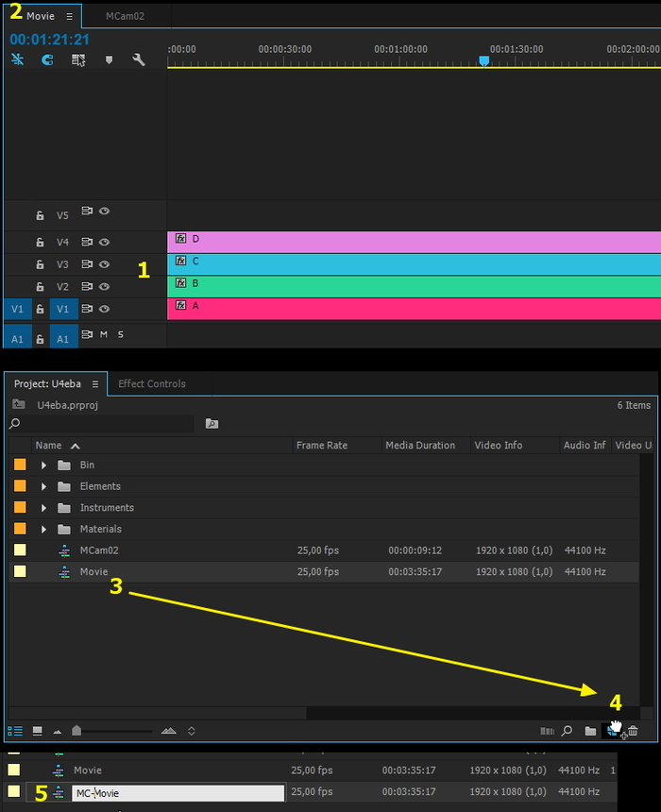Go up a folder via the U4eba.prproj folder icon
The width and height of the screenshot is (661, 812).
[x=19, y=404]
